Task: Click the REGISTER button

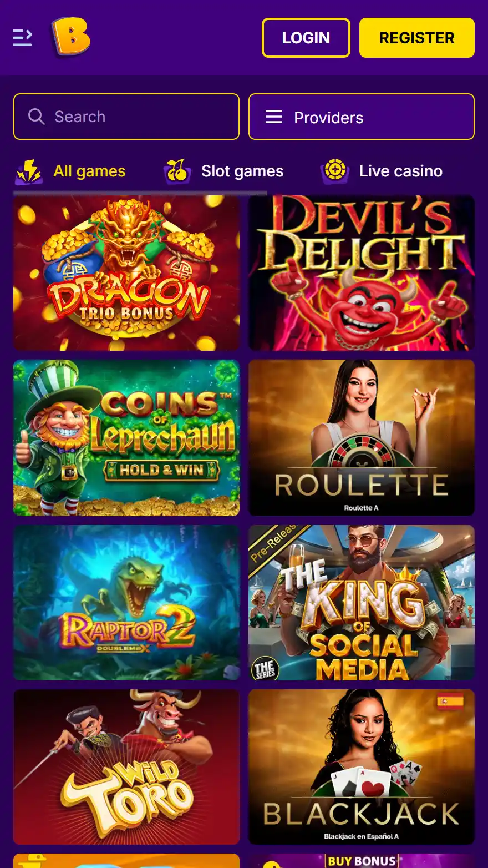Action: pyautogui.click(x=417, y=38)
